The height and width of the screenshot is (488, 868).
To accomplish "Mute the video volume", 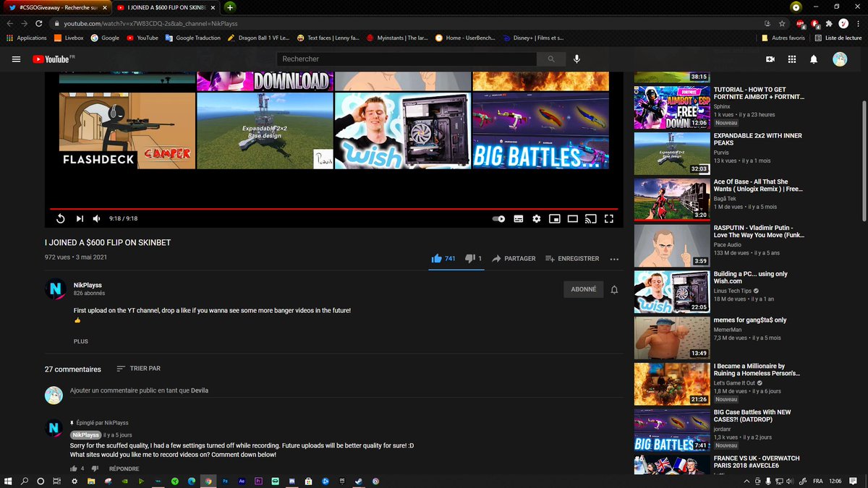I will pyautogui.click(x=97, y=218).
